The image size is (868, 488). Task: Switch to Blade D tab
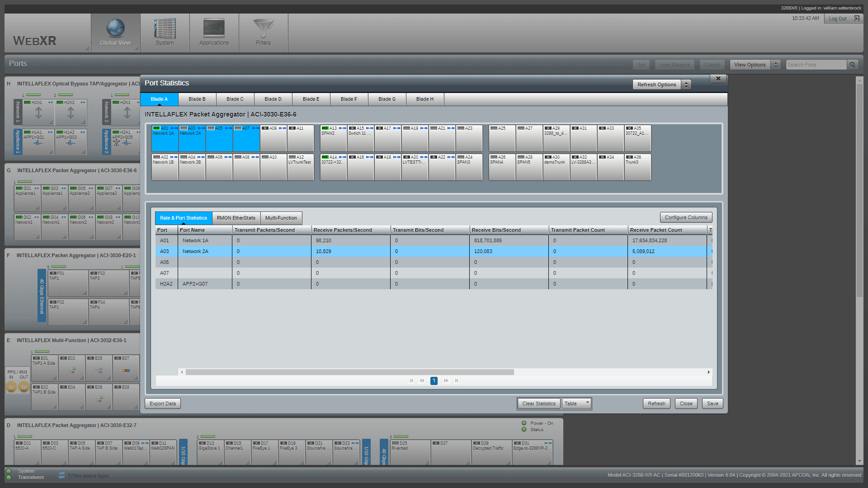[273, 99]
